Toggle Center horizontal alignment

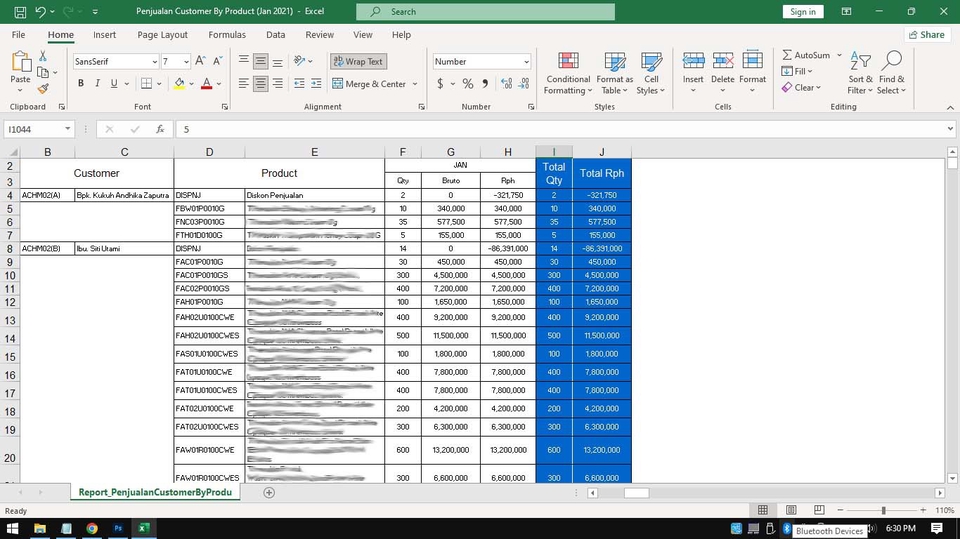pos(261,83)
